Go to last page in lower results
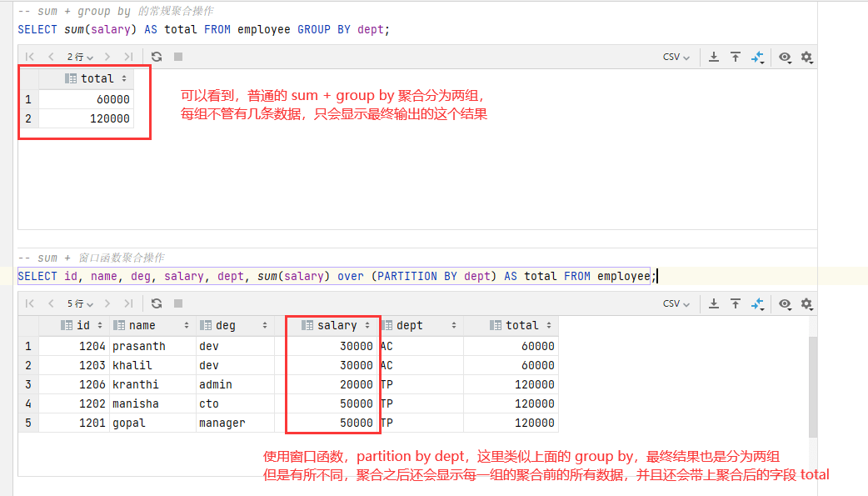Viewport: 868px width, 496px height. pos(128,303)
